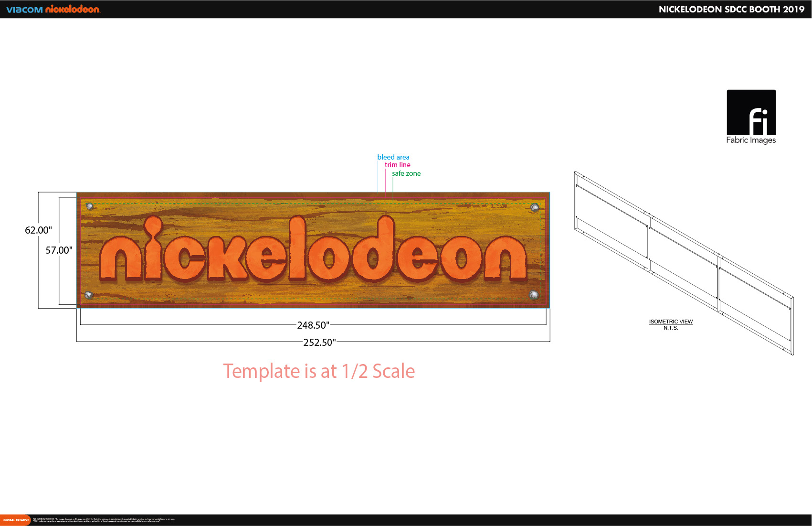This screenshot has width=812, height=526.
Task: Click the 'safe zone' label
Action: coord(406,173)
